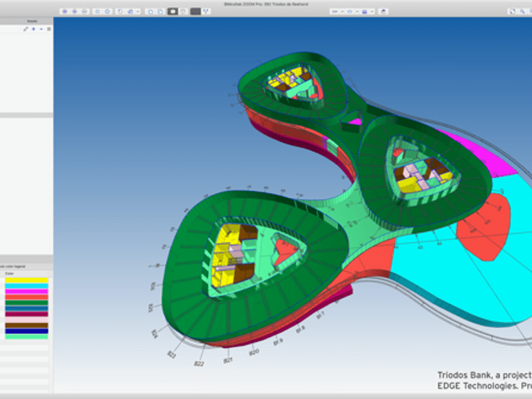Image resolution: width=532 pixels, height=399 pixels.
Task: Add a new issue with the plus icon
Action: [33, 29]
